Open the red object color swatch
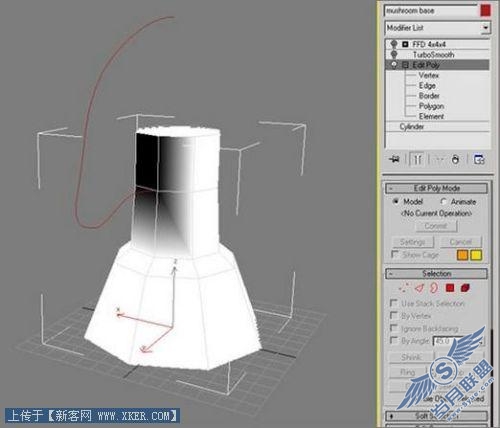500x428 pixels. [485, 11]
